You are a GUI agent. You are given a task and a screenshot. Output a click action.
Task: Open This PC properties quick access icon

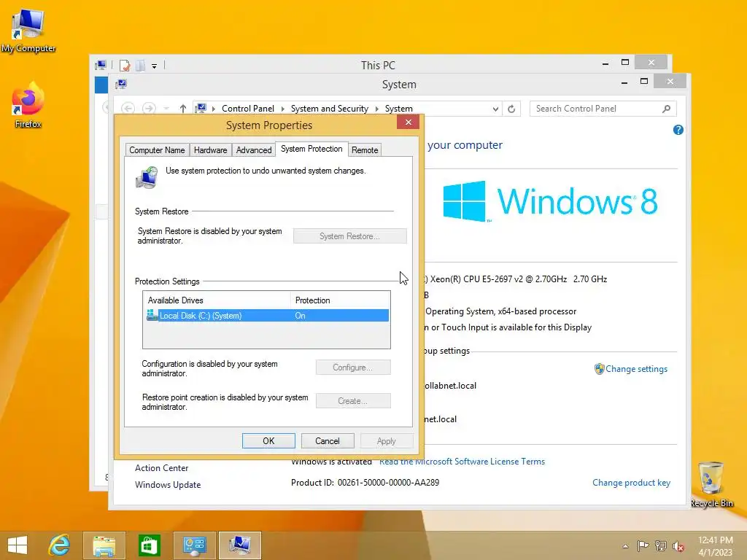point(125,65)
